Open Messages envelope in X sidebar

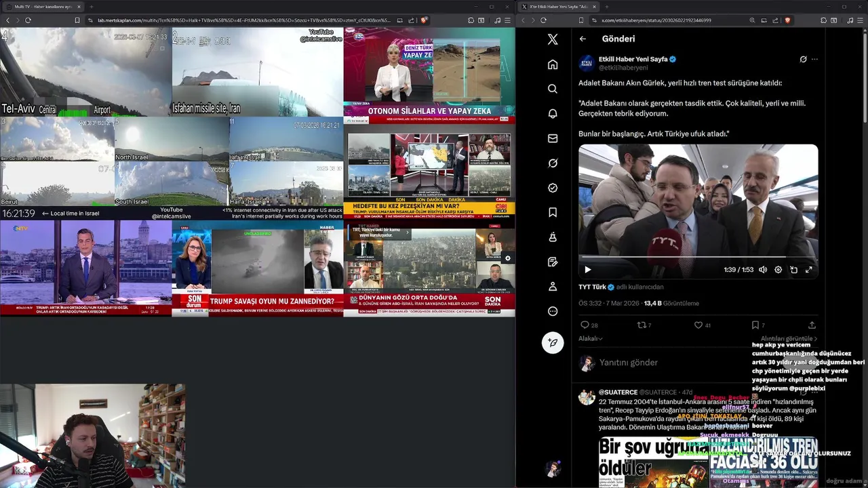[553, 138]
